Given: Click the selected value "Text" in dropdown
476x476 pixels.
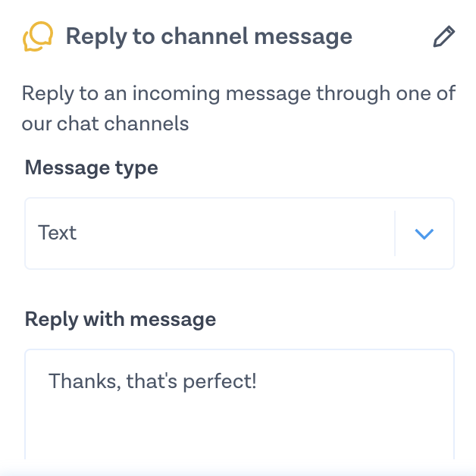Looking at the screenshot, I should pyautogui.click(x=58, y=233).
